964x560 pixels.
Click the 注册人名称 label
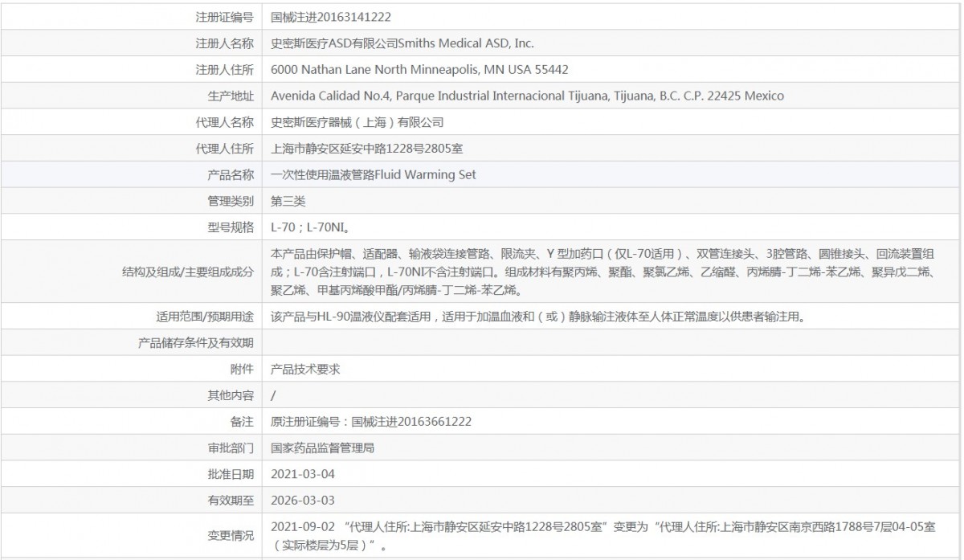click(225, 43)
